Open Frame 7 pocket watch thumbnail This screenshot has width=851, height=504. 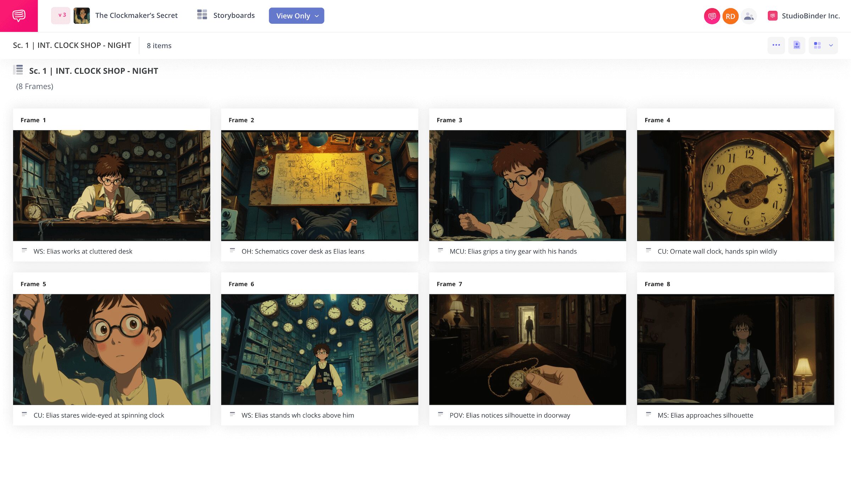(527, 349)
